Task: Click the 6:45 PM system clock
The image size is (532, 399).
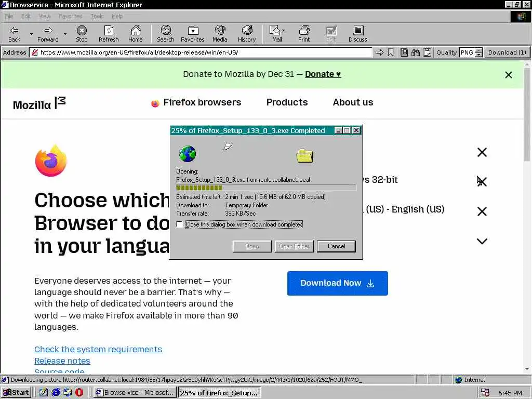Action: pos(510,393)
